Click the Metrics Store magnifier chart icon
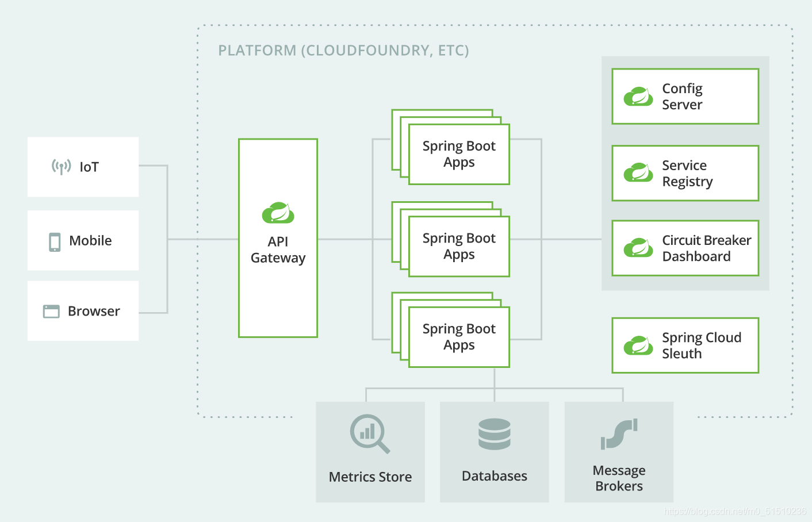This screenshot has height=522, width=812. point(370,434)
